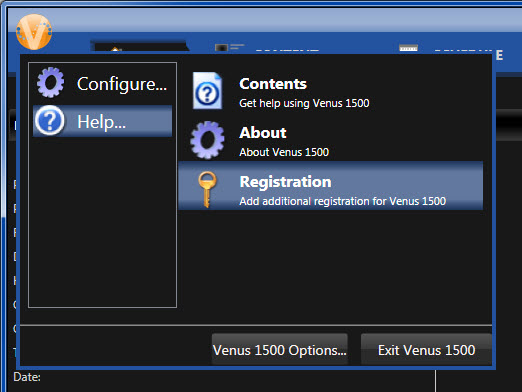The image size is (522, 392).
Task: Click the gear icon beside About
Action: point(207,140)
